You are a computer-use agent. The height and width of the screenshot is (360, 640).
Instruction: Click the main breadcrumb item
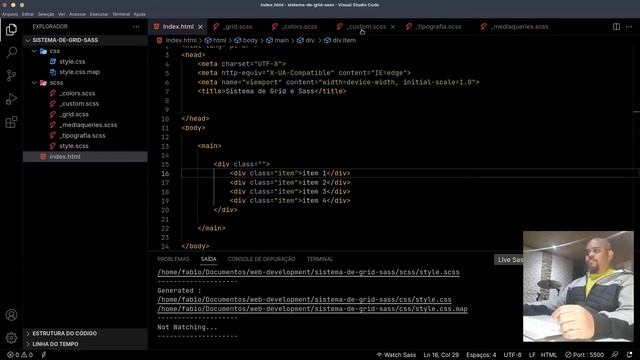click(278, 40)
